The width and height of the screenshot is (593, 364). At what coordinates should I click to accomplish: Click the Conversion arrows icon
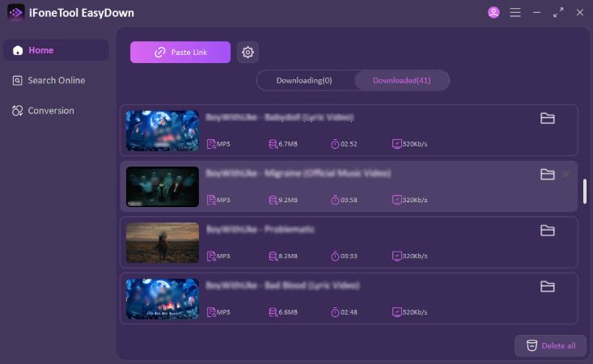(x=18, y=111)
